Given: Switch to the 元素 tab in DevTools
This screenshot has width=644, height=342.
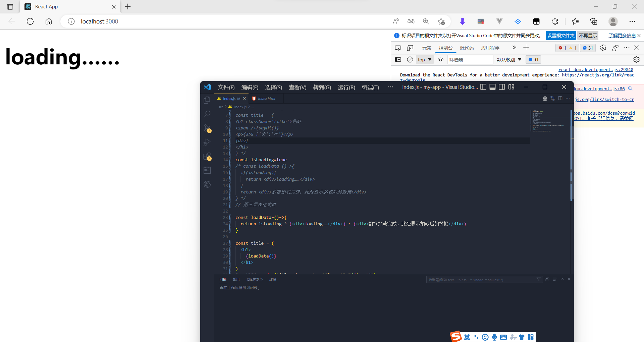Looking at the screenshot, I should point(427,48).
